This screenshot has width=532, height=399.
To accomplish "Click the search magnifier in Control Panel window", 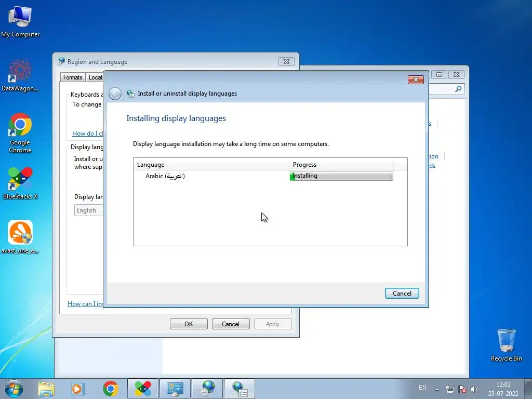I will click(x=458, y=89).
